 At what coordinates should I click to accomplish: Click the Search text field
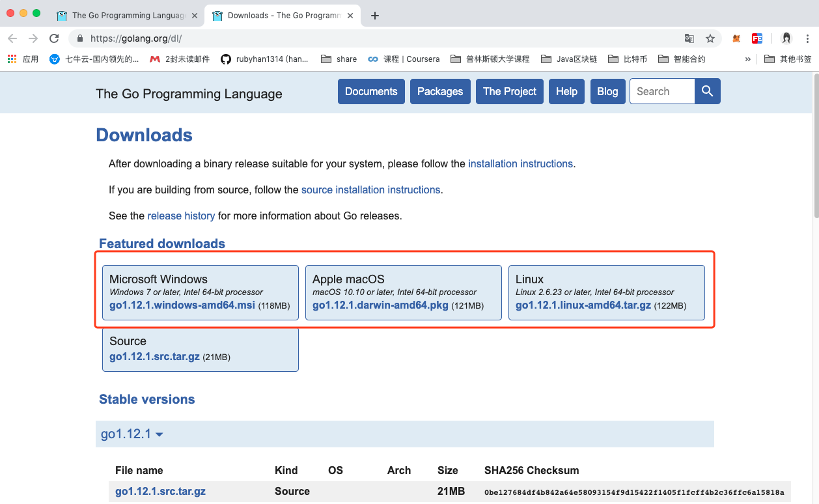tap(662, 91)
